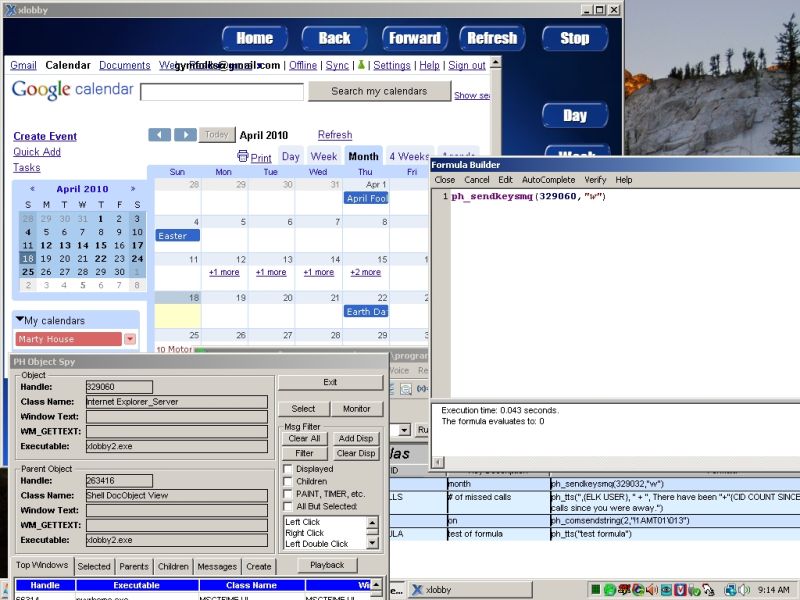The height and width of the screenshot is (600, 800).
Task: Click Search my calendars button
Action: [379, 91]
